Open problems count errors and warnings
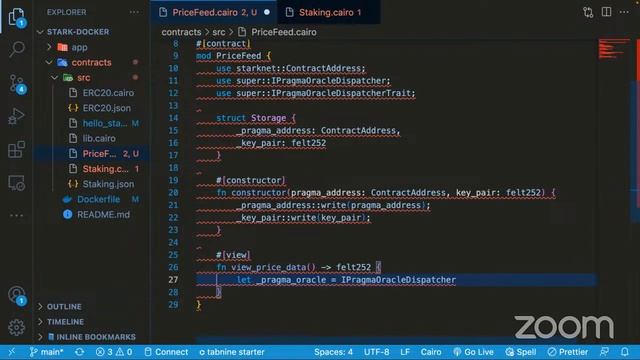The width and height of the screenshot is (640, 360). [x=114, y=352]
